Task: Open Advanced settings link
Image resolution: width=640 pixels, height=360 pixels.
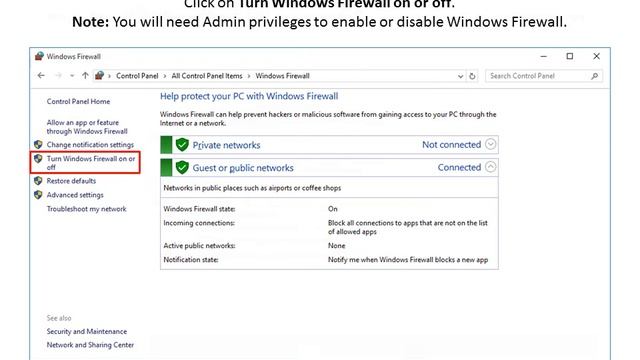Action: [75, 195]
